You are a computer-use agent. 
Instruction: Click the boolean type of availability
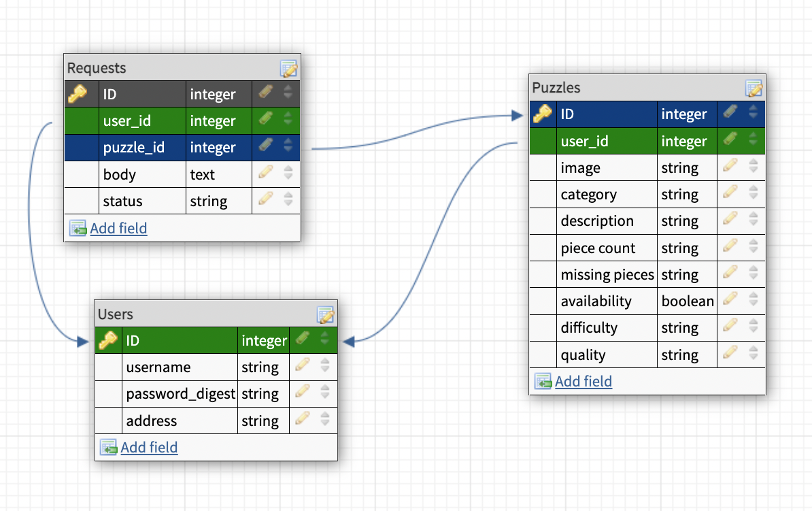coord(688,301)
